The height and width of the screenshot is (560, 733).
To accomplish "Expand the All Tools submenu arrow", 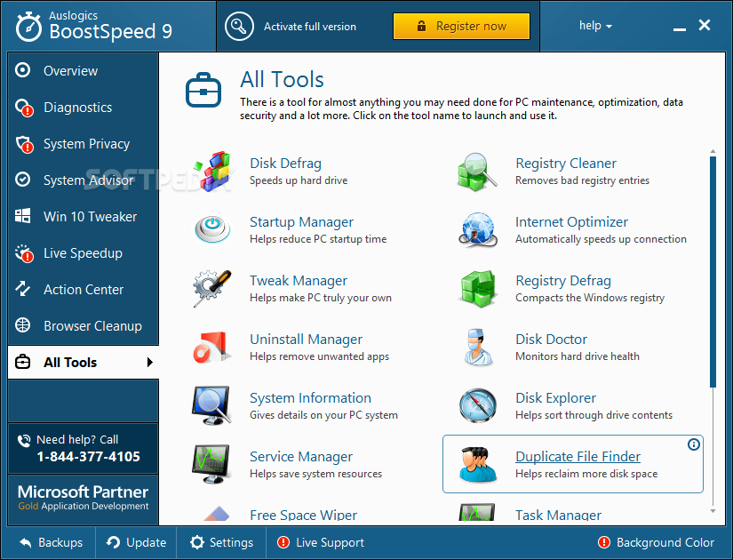I will click(149, 362).
